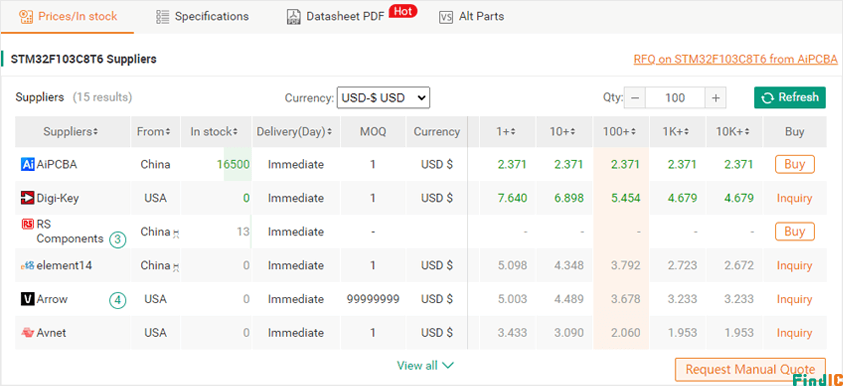Click the In stock value 13
The image size is (843, 386).
click(x=243, y=232)
